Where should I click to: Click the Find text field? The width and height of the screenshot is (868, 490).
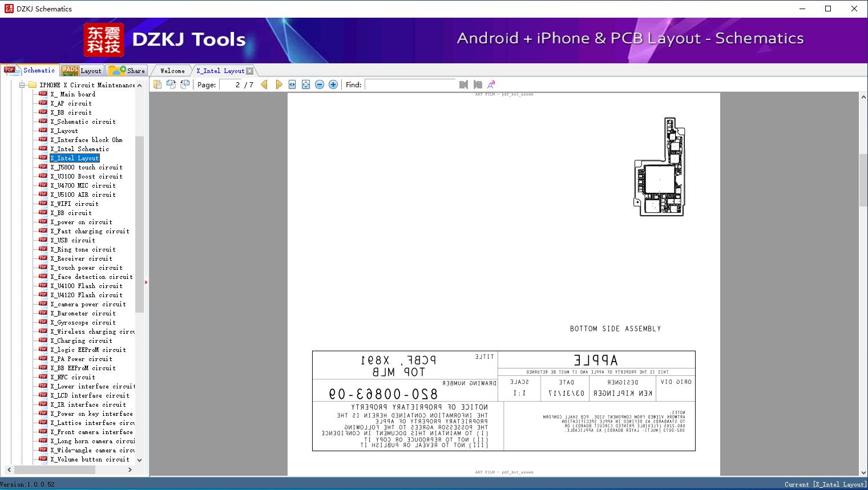pos(410,84)
